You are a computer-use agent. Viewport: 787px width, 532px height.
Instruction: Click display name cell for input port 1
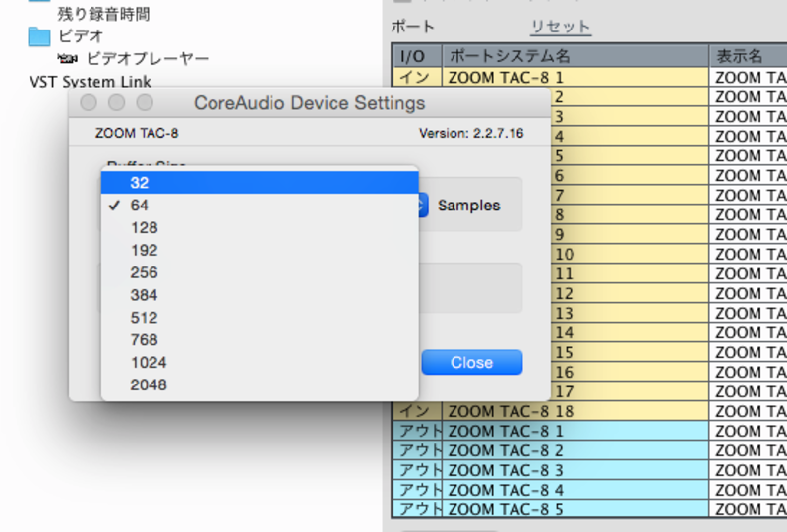click(x=749, y=78)
